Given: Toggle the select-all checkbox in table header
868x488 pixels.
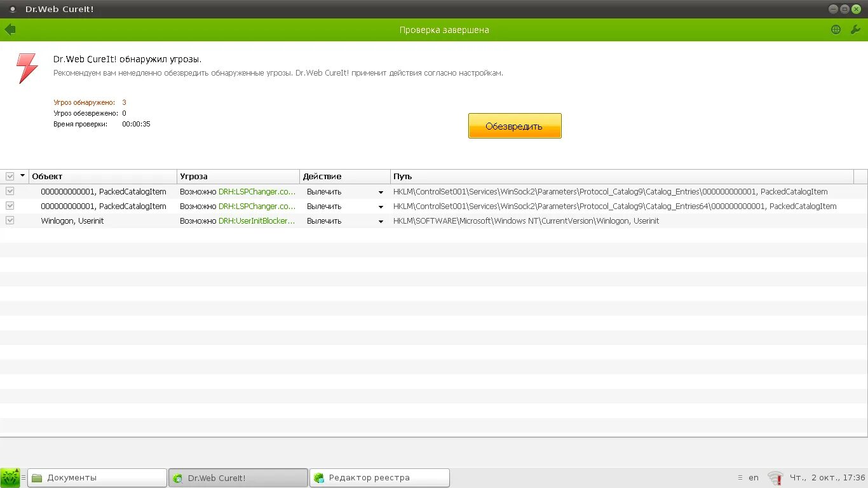Looking at the screenshot, I should (10, 176).
